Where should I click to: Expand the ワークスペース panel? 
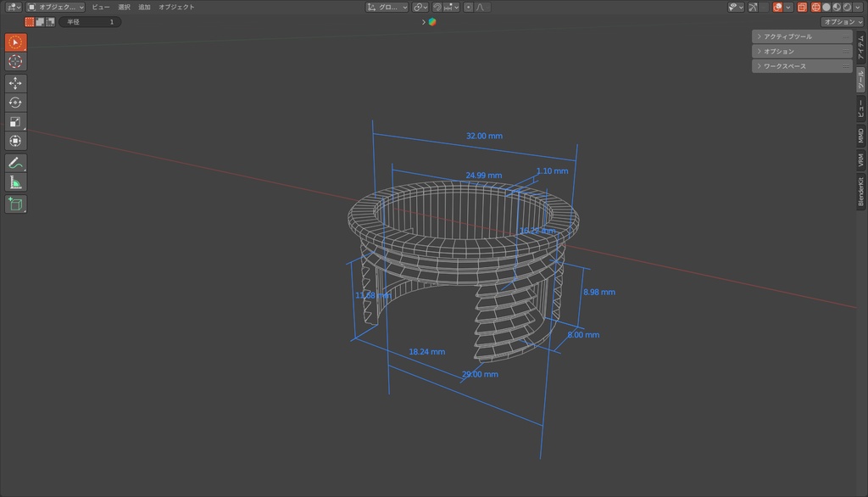pos(785,66)
